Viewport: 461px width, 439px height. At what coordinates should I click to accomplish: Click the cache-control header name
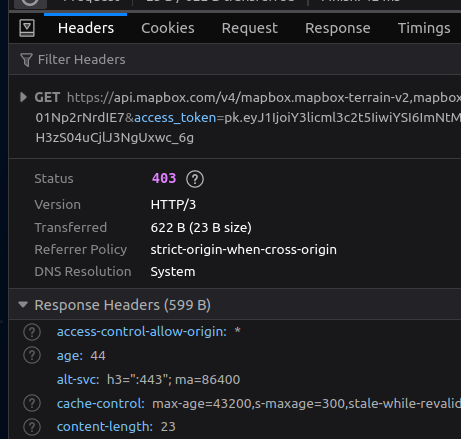tap(100, 404)
